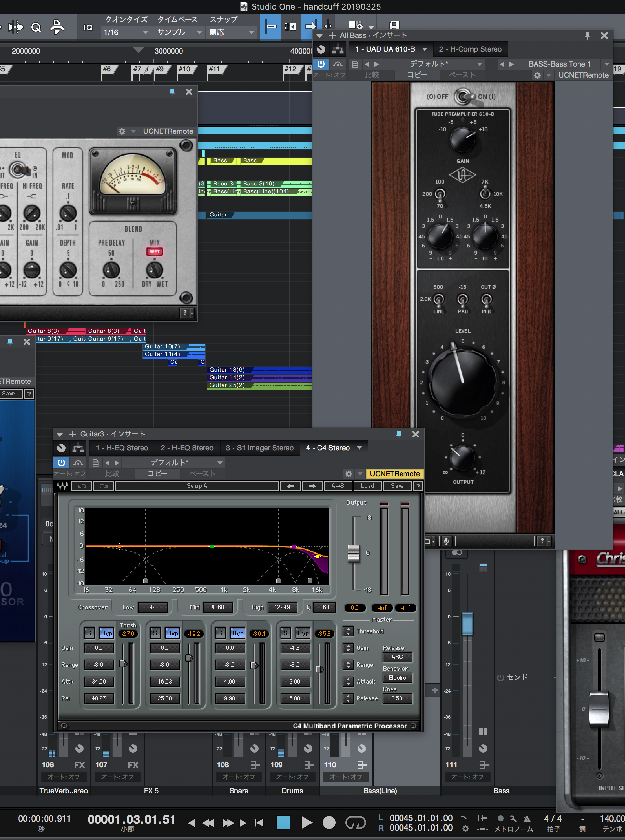The image size is (625, 840).
Task: Click the IQ quantize icon in toolbar
Action: click(x=88, y=27)
